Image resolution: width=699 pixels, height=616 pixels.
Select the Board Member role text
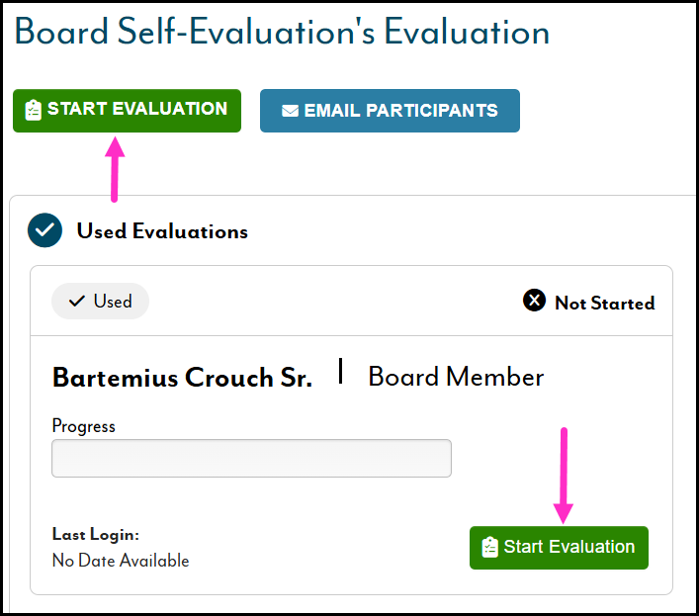[456, 377]
